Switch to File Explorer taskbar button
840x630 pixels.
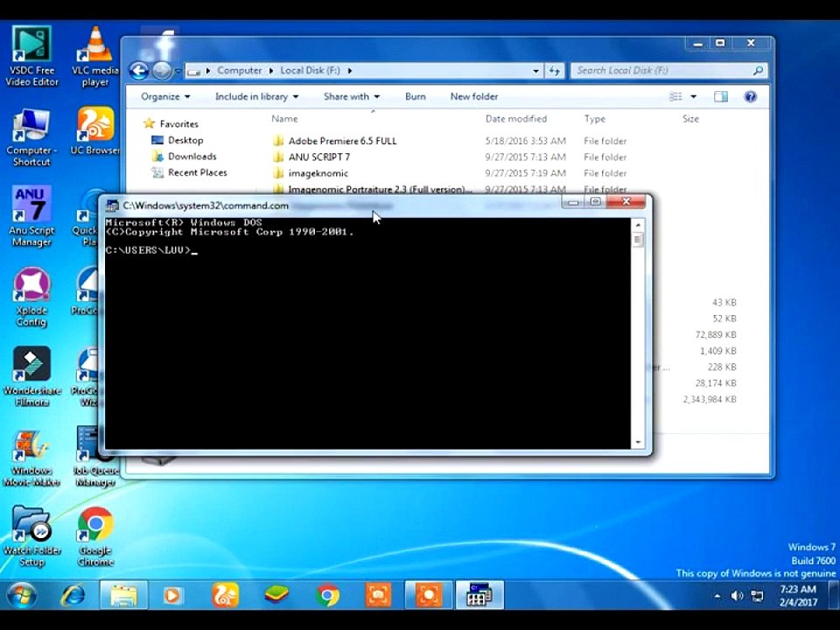click(123, 595)
